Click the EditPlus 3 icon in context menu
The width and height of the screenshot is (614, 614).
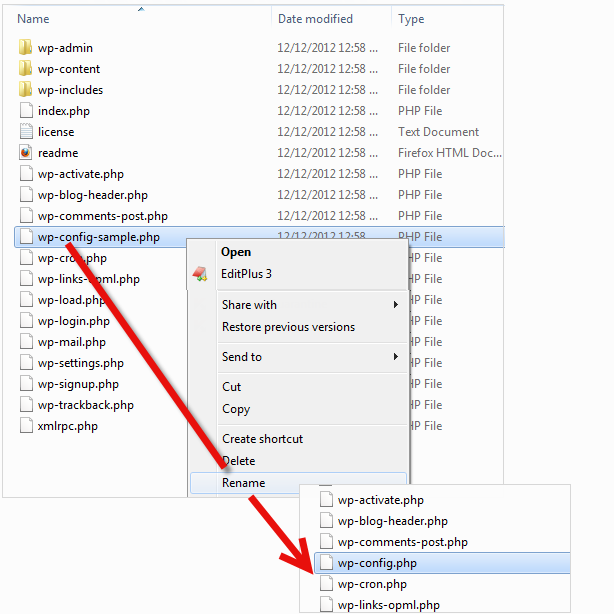pyautogui.click(x=201, y=274)
